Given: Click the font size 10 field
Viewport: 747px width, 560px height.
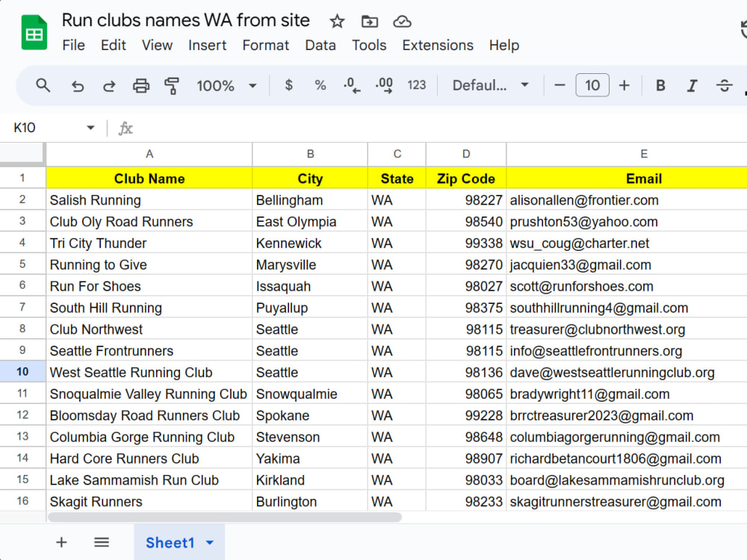Looking at the screenshot, I should [592, 85].
